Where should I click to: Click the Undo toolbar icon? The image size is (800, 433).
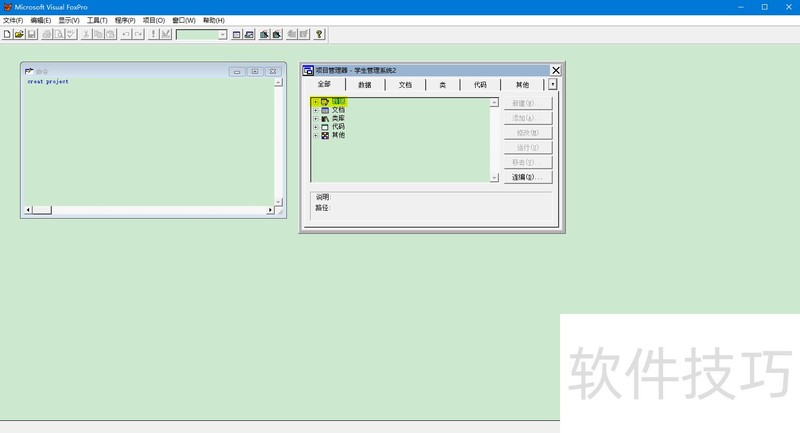(x=126, y=34)
